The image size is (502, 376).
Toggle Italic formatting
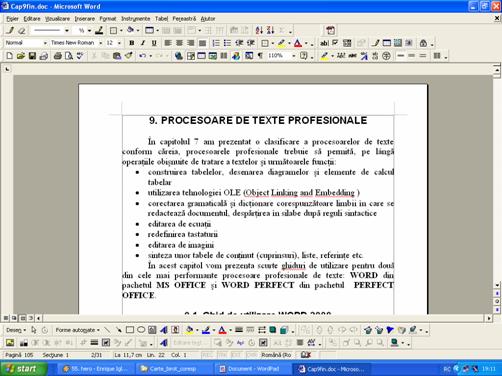(x=143, y=43)
